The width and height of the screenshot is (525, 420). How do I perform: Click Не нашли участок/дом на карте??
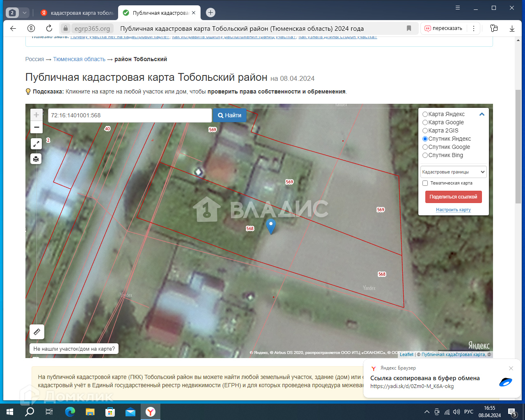74,349
